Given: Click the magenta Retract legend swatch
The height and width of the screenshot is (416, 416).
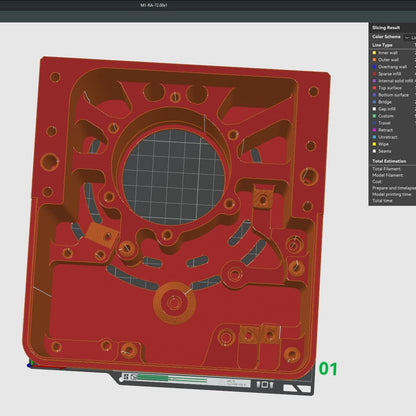Looking at the screenshot, I should coord(374,130).
